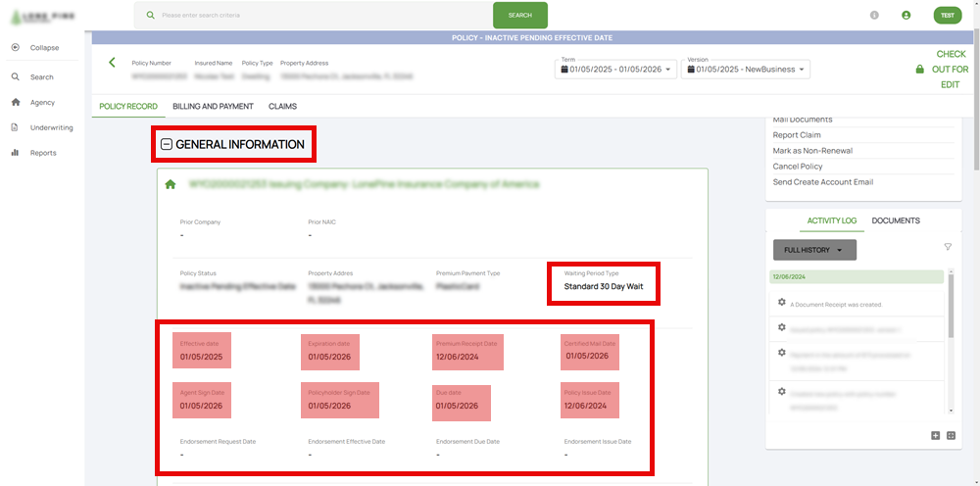The width and height of the screenshot is (980, 486).
Task: Click the lock icon for check out
Action: coord(919,70)
